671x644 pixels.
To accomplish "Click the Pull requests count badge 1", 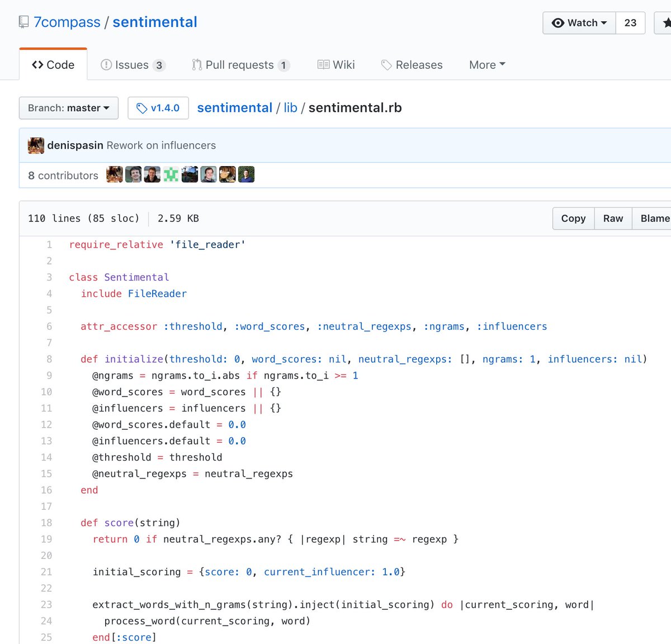I will [283, 65].
